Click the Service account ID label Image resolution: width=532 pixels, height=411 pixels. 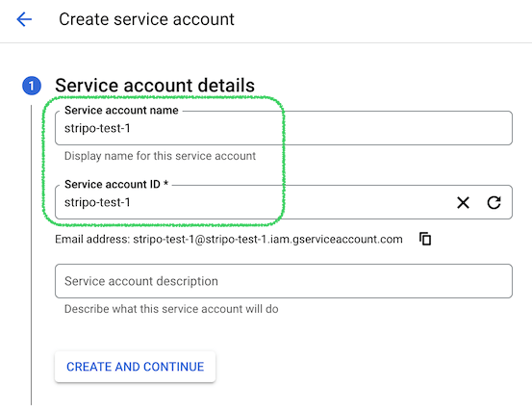[x=116, y=184]
